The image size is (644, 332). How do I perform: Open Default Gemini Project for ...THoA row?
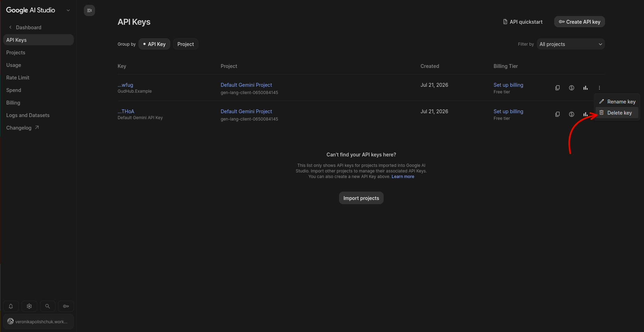tap(246, 111)
